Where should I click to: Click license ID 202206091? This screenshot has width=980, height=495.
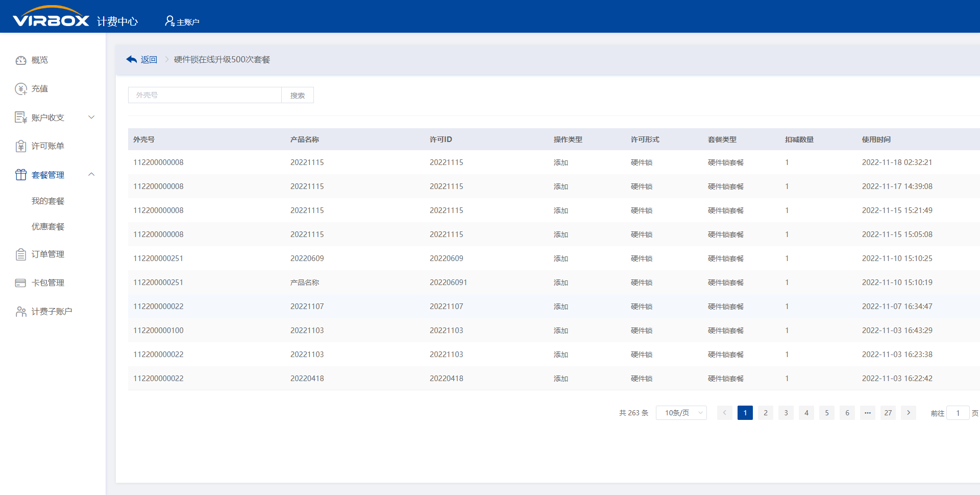tap(449, 282)
